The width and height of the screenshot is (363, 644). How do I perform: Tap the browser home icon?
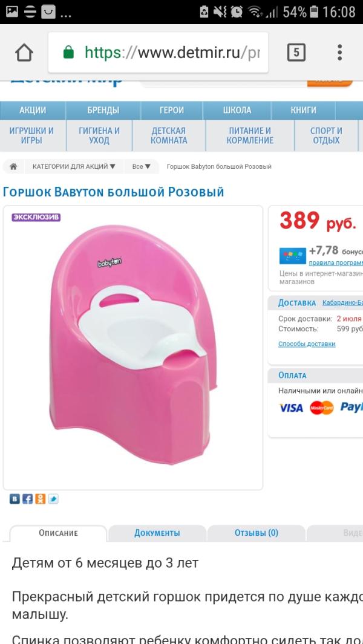pos(24,53)
